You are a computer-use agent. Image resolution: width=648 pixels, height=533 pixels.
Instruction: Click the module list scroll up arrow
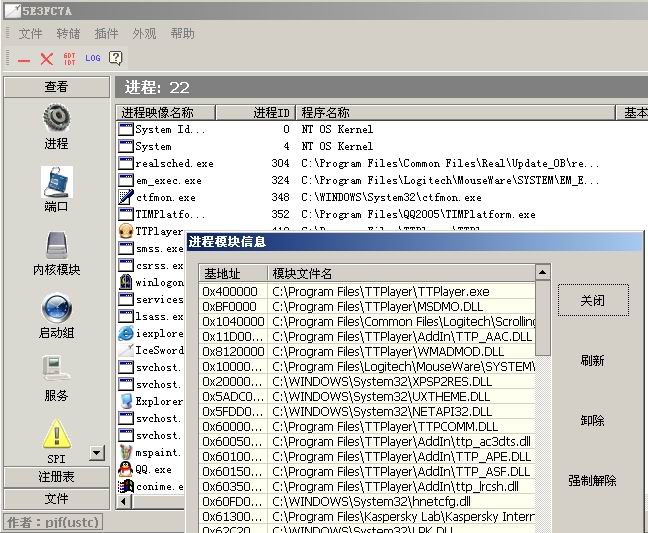pyautogui.click(x=543, y=272)
